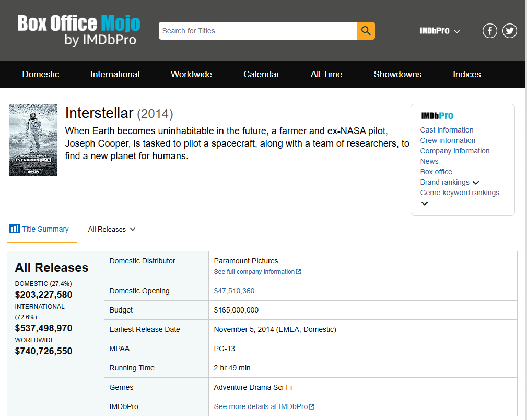
Task: Click the November 5, 2014 release date
Action: tap(275, 329)
